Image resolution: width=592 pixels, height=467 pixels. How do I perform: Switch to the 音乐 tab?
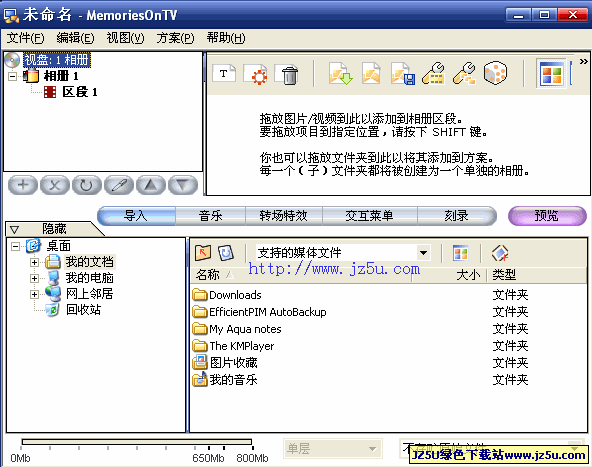tap(210, 216)
